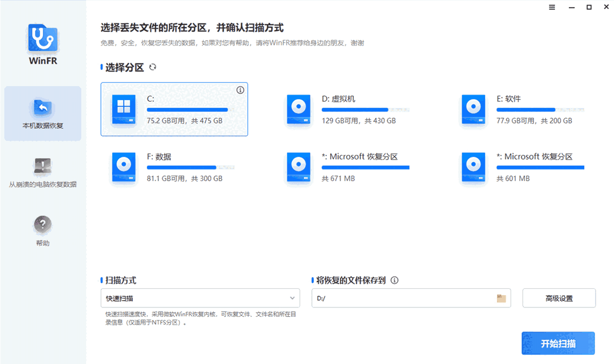
Task: Open 高级设置
Action: 559,298
